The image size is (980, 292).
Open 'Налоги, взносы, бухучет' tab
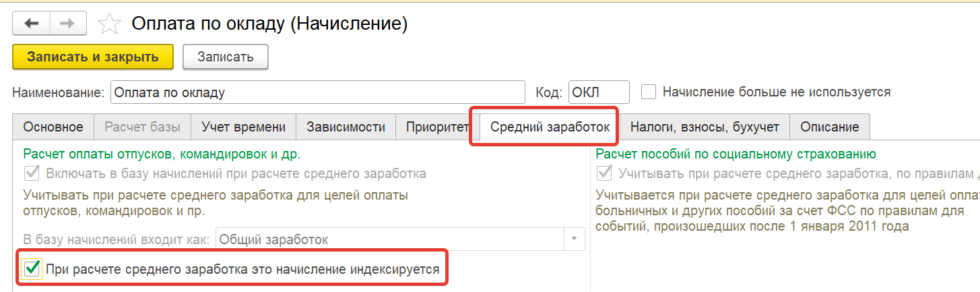coord(705,127)
